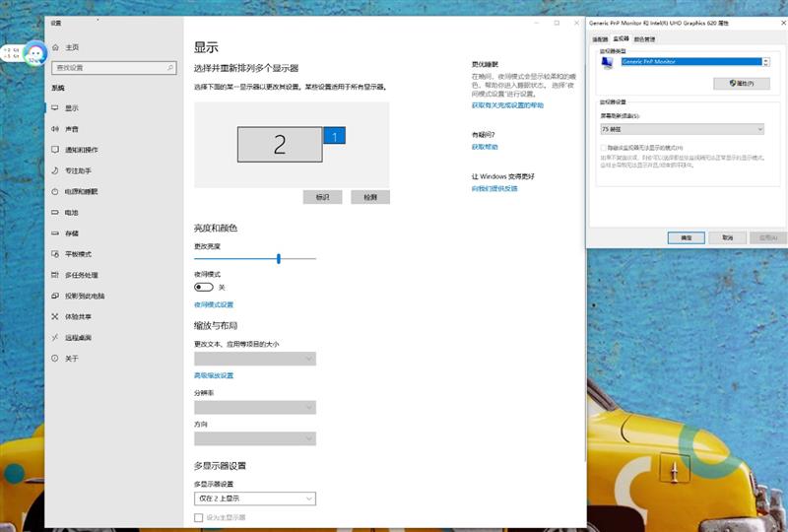Open 电源和睡眠 power settings

pyautogui.click(x=81, y=191)
